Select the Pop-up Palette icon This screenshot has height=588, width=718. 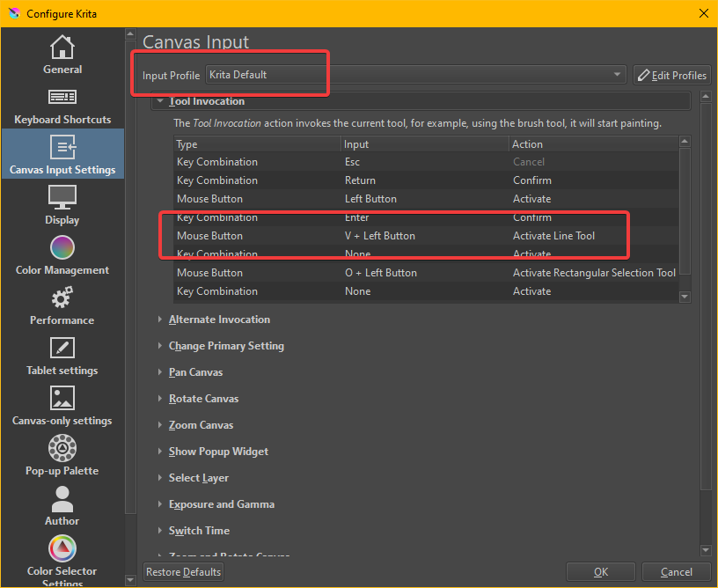(x=62, y=448)
